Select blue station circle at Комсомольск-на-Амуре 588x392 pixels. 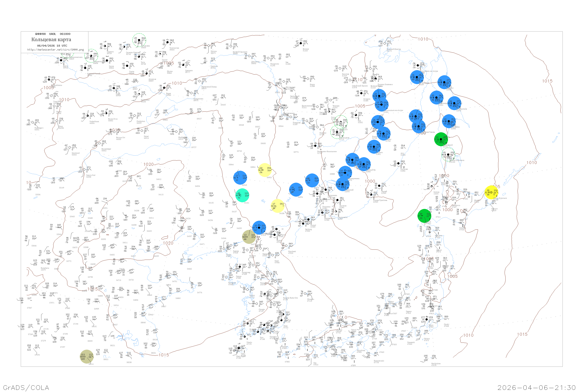(381, 104)
